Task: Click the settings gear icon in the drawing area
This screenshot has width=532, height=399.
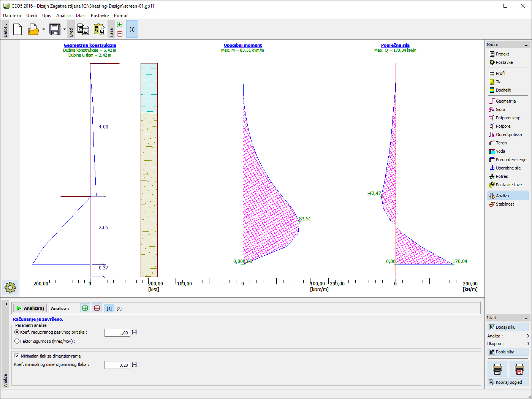Action: point(10,288)
